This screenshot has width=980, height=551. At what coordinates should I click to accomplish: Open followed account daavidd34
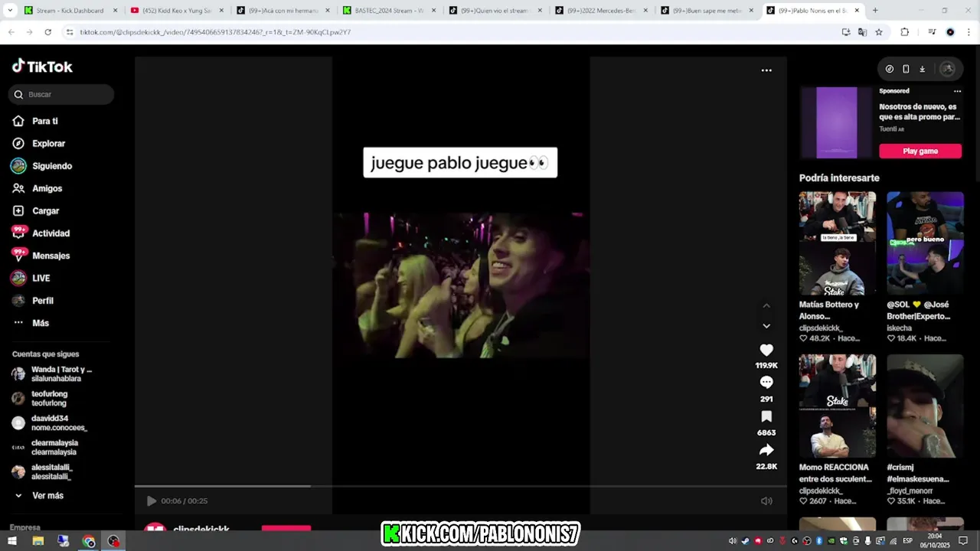pos(49,423)
